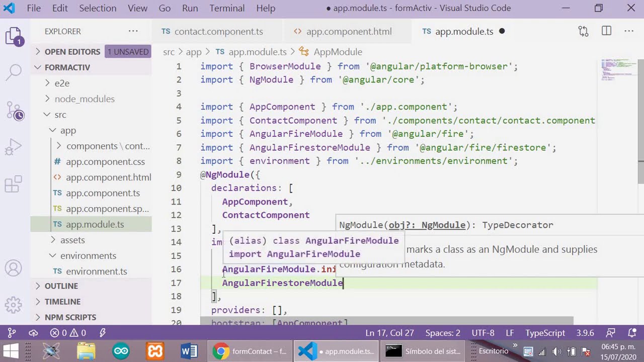The width and height of the screenshot is (644, 362).
Task: Click the feedback icon in status bar
Action: pos(610,333)
